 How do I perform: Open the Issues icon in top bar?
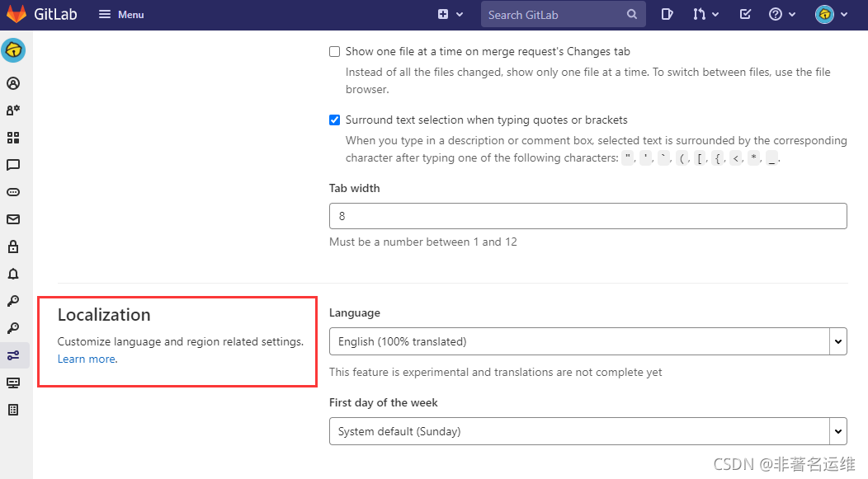pos(667,14)
